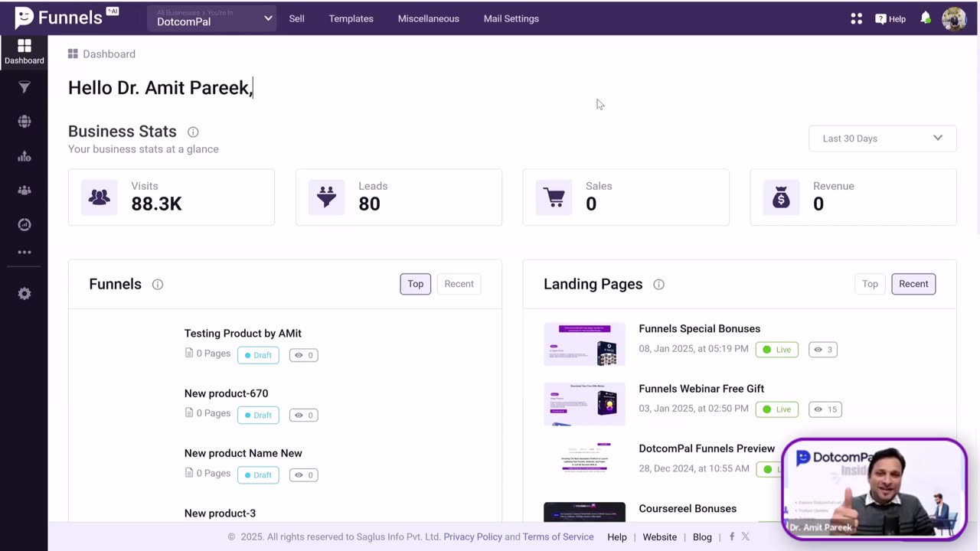Click the footer Help link
Viewport: 980px width, 551px height.
(x=617, y=537)
